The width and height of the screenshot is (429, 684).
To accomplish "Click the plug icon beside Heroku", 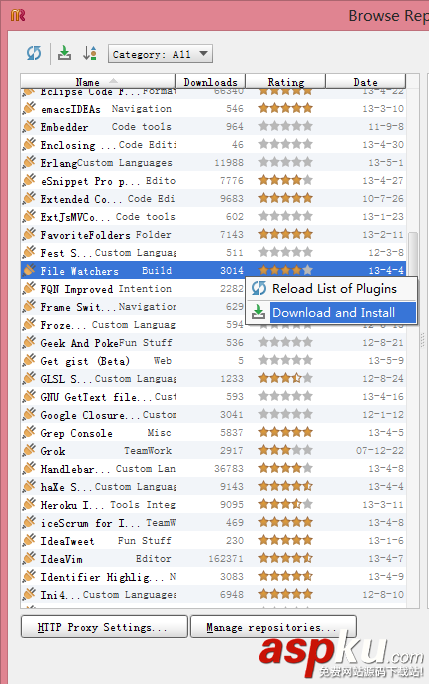I will click(x=29, y=504).
